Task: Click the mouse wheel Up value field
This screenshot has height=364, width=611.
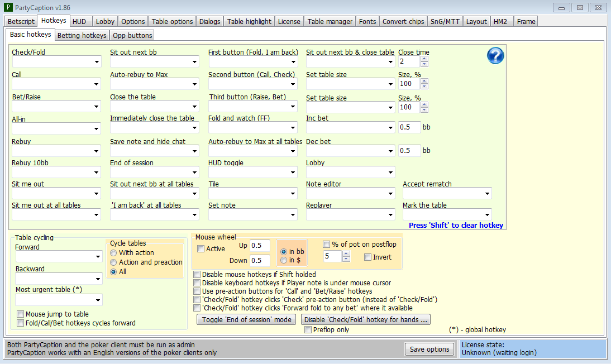Action: coord(260,246)
